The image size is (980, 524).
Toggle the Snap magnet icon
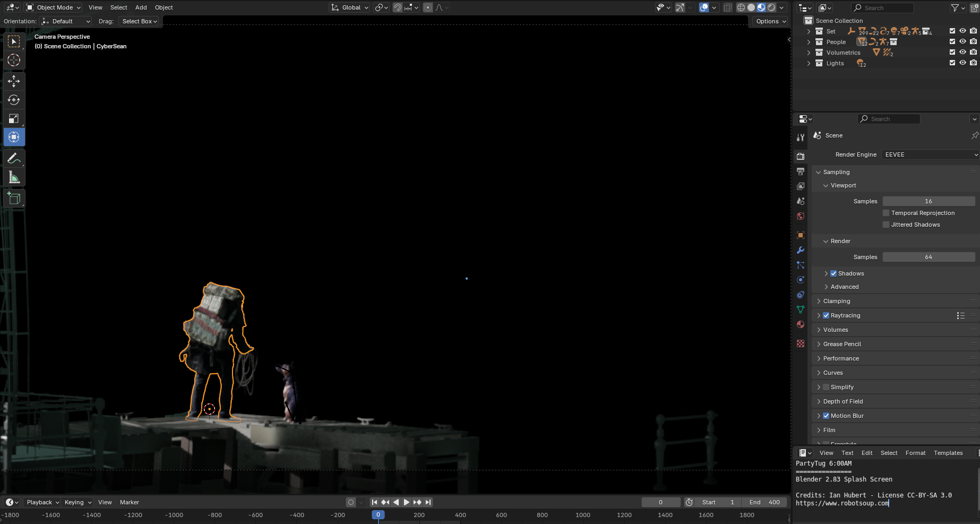tap(397, 7)
